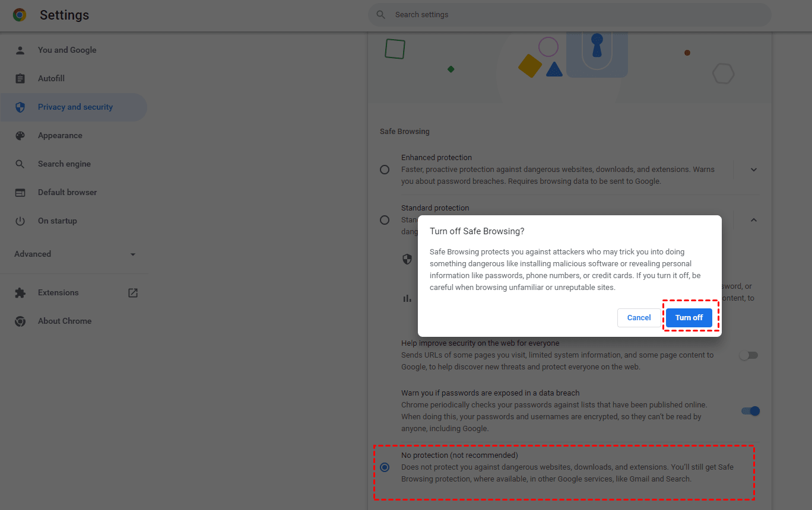This screenshot has width=812, height=510.
Task: Click the Extensions external link icon
Action: tap(133, 292)
